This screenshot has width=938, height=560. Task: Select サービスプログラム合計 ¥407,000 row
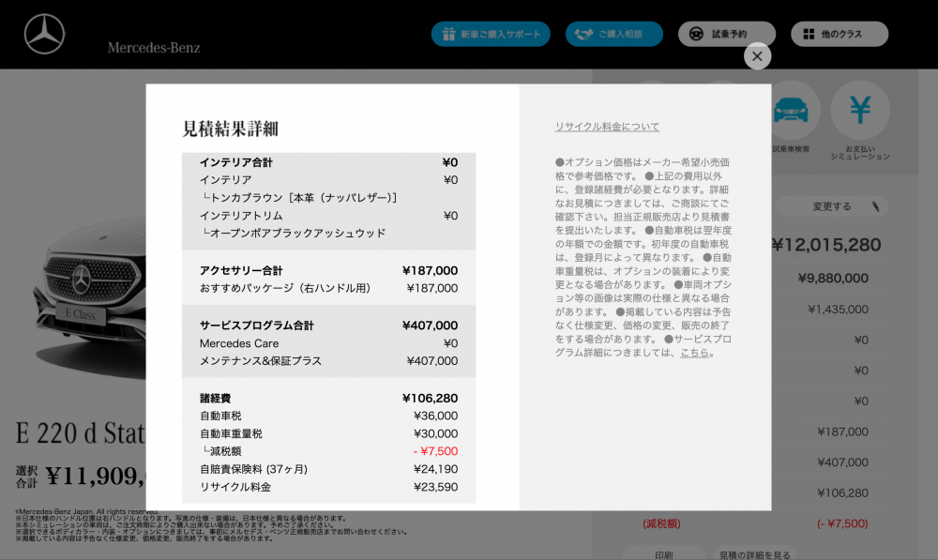pyautogui.click(x=328, y=325)
